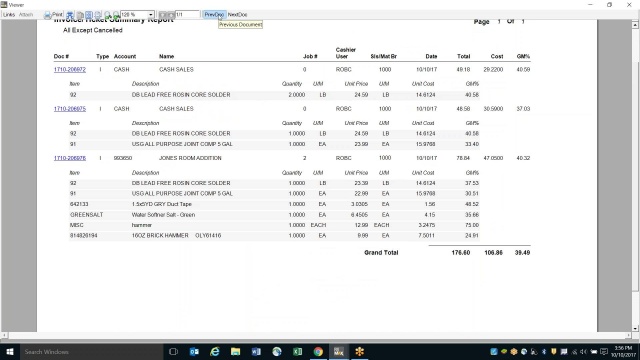Click the 1.5x5YD GRY Duct Tape description

click(x=162, y=204)
